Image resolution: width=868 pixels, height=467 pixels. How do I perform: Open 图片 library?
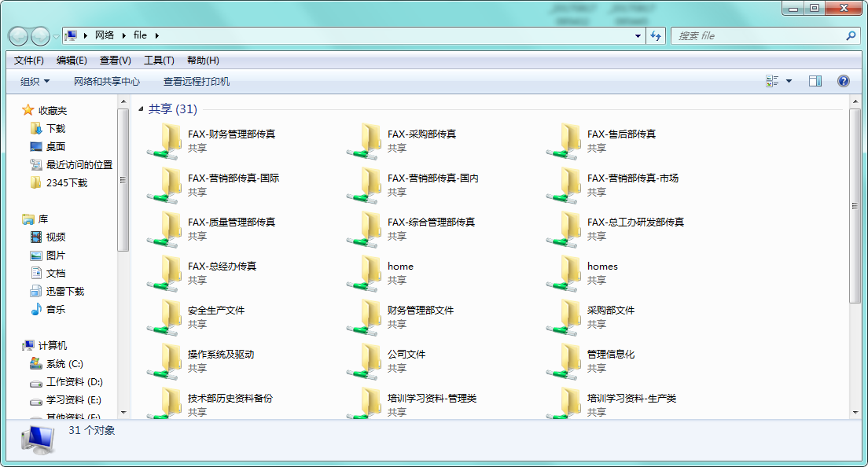point(56,255)
